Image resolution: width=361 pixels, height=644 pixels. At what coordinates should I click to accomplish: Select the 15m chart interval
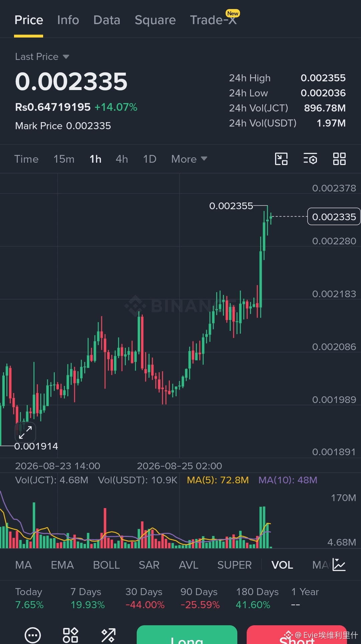64,159
